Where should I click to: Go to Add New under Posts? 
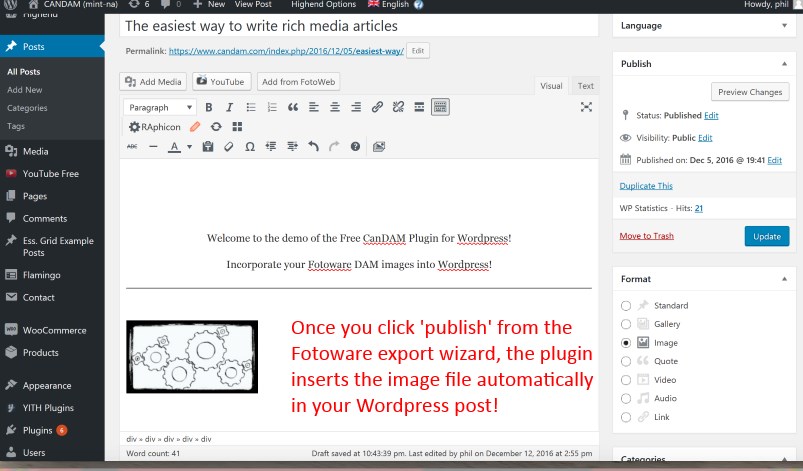click(x=25, y=90)
